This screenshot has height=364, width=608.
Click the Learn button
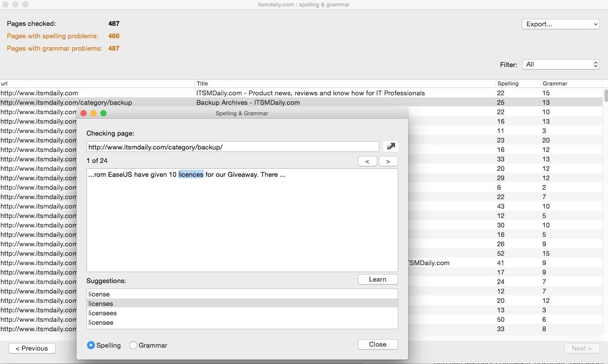[x=378, y=280]
